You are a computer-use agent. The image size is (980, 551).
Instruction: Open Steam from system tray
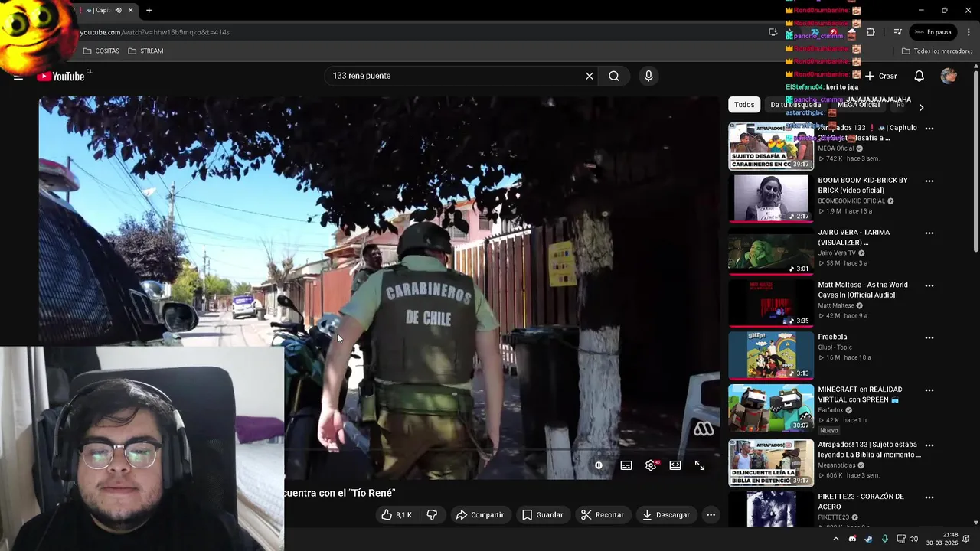click(x=868, y=539)
